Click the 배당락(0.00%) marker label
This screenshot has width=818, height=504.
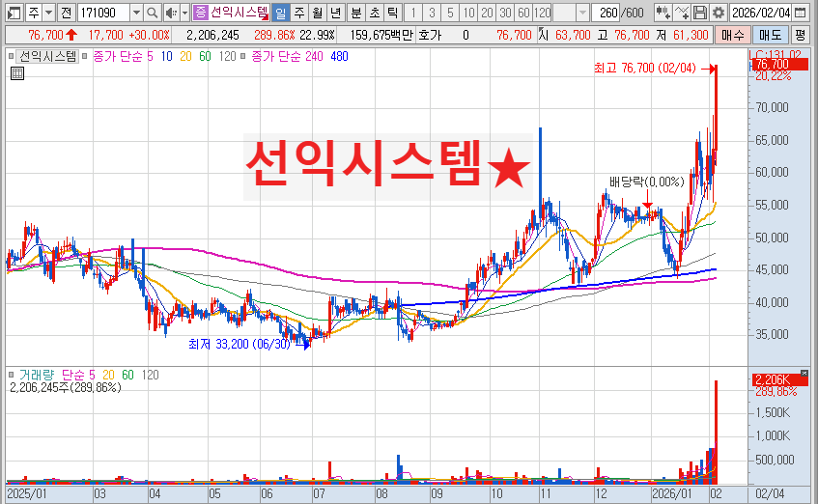pos(646,182)
